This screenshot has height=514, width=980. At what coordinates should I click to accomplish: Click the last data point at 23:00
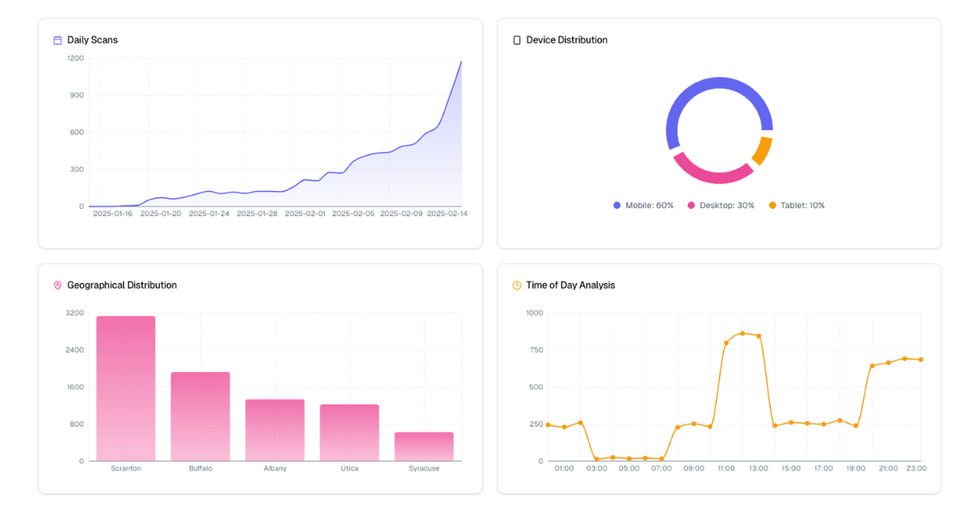pos(920,359)
